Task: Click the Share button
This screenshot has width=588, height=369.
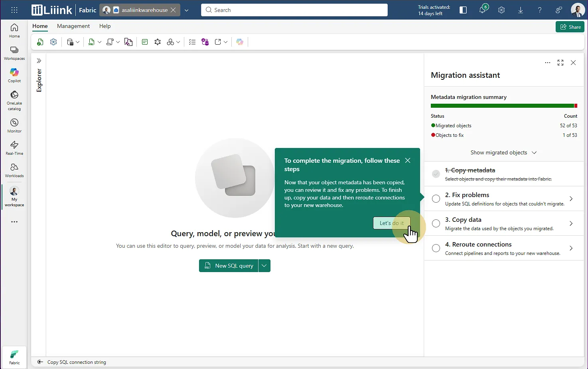Action: [x=570, y=27]
